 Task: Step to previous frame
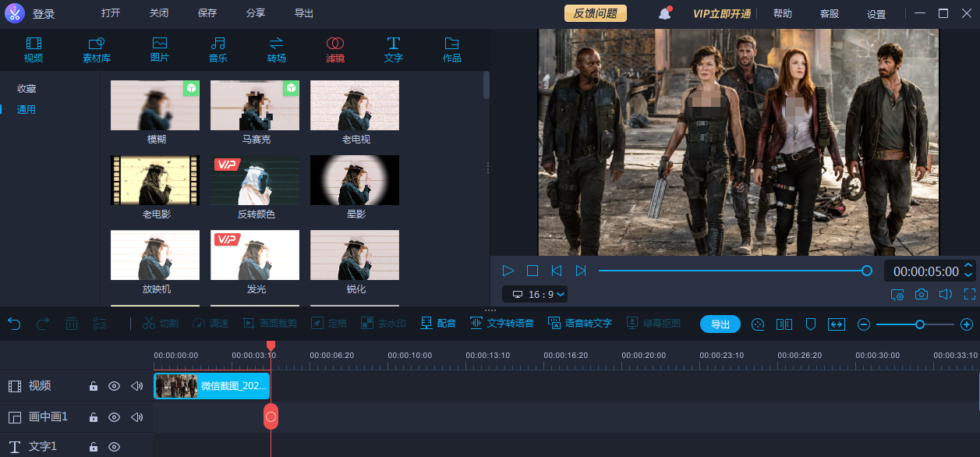click(x=557, y=271)
